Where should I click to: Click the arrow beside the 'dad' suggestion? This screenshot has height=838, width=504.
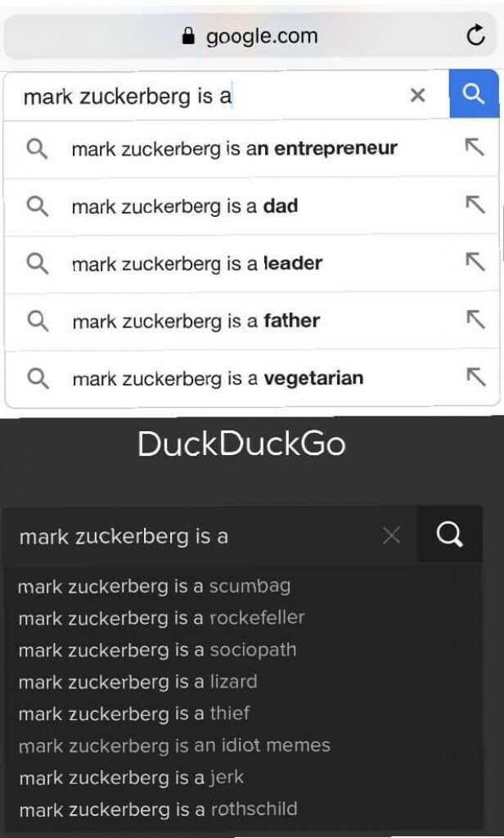pyautogui.click(x=475, y=205)
